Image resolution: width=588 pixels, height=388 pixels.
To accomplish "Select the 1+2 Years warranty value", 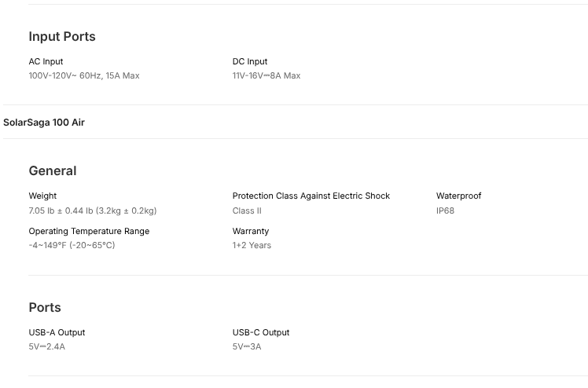I will [x=252, y=245].
